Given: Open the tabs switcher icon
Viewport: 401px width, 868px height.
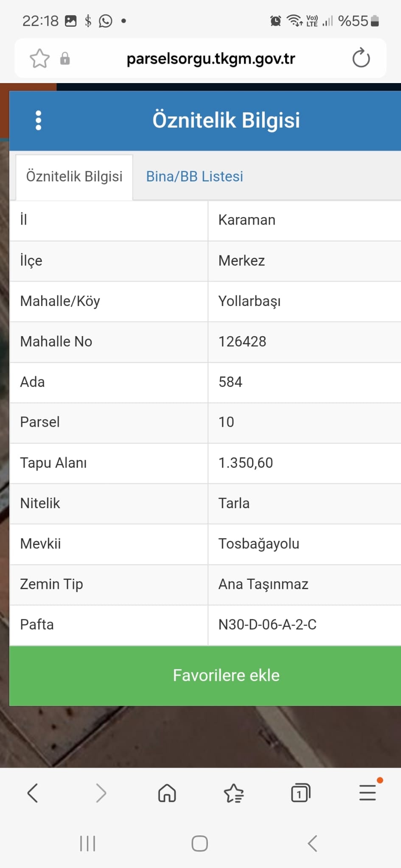Looking at the screenshot, I should 300,793.
